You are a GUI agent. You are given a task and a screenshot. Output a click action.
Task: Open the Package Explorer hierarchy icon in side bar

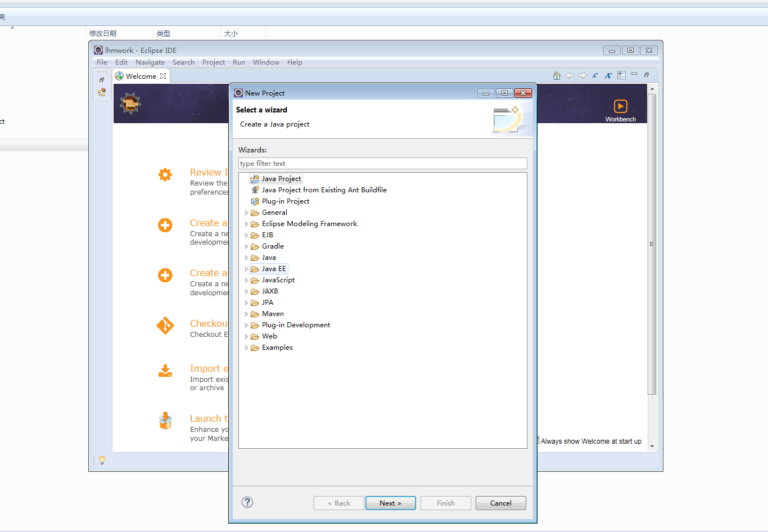click(102, 92)
